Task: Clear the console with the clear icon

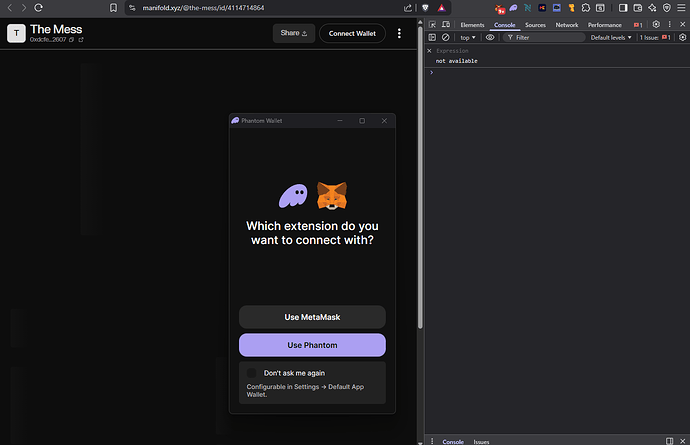Action: click(x=445, y=37)
